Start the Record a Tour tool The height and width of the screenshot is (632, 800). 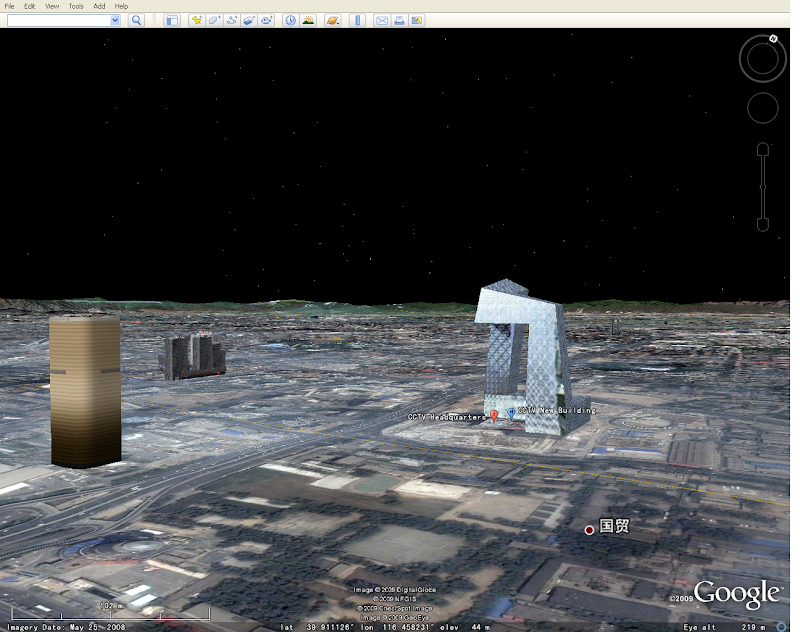click(267, 20)
